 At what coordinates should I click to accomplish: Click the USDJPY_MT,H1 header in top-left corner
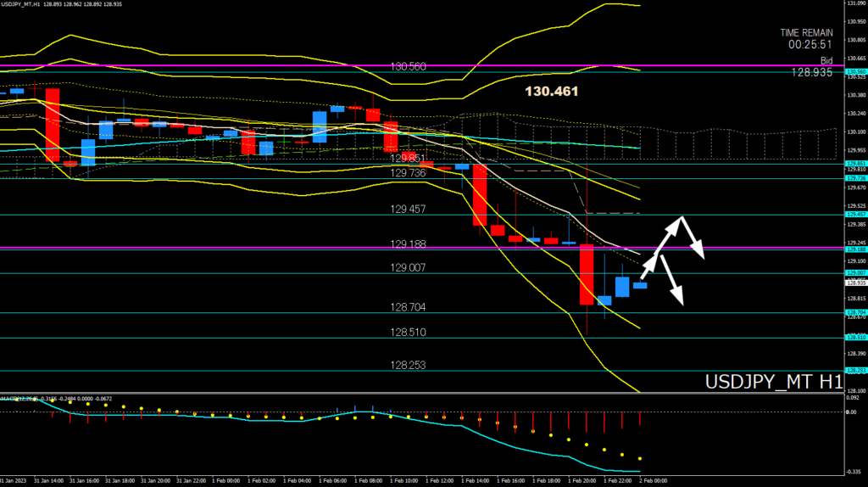pyautogui.click(x=20, y=4)
